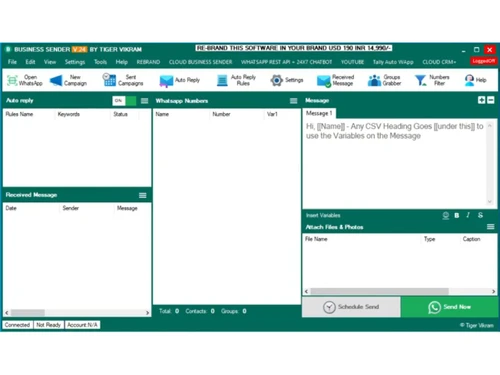Click the red LoggedOff status button

pyautogui.click(x=484, y=61)
